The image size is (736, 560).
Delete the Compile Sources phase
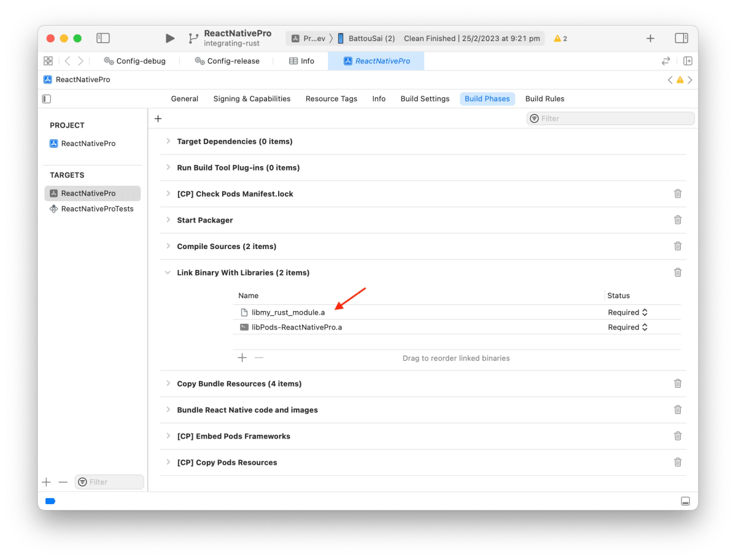678,246
